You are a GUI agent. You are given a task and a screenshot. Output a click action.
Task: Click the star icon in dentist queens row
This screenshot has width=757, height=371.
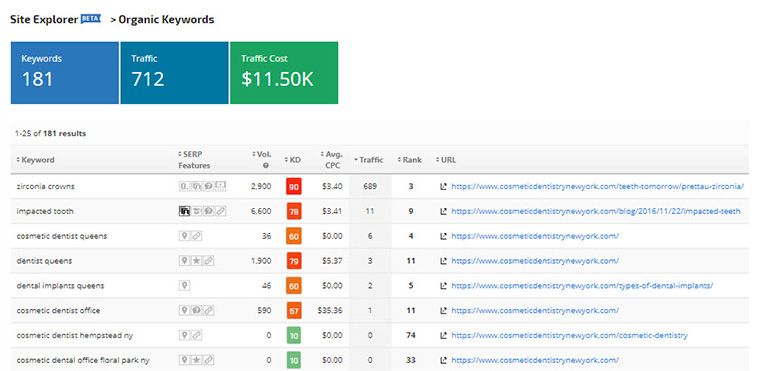196,261
